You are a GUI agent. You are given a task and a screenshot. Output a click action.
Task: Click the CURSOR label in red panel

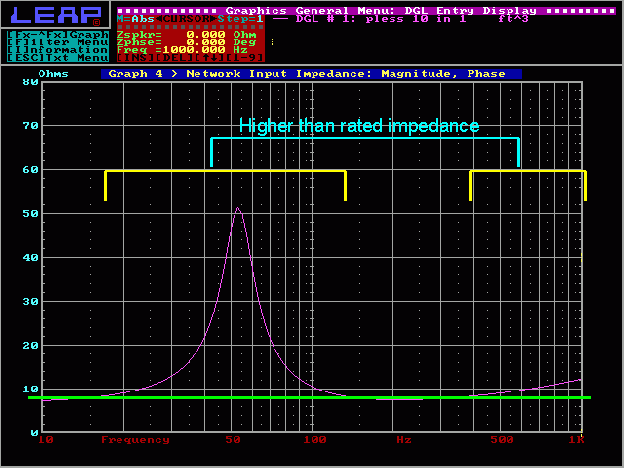187,19
